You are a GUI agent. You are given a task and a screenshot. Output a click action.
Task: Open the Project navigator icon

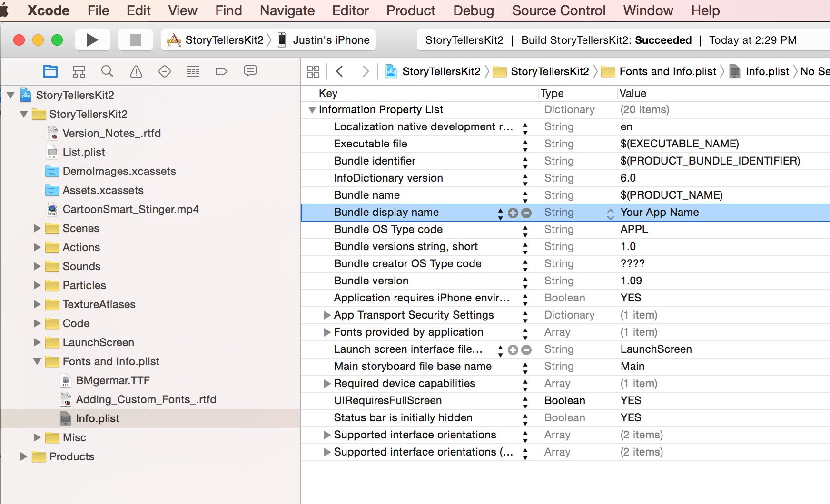pos(50,71)
